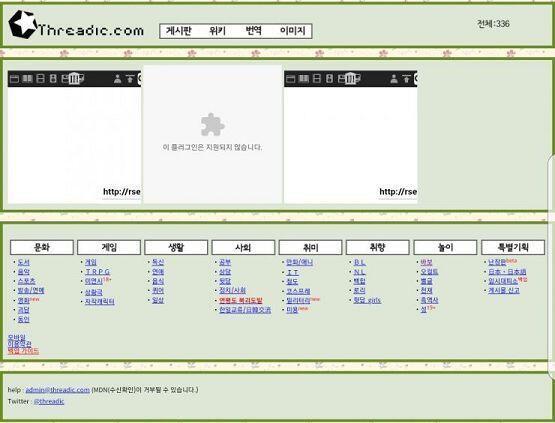Image resolution: width=555 pixels, height=423 pixels.
Task: Click the person icon in the right banner
Action: tap(394, 79)
